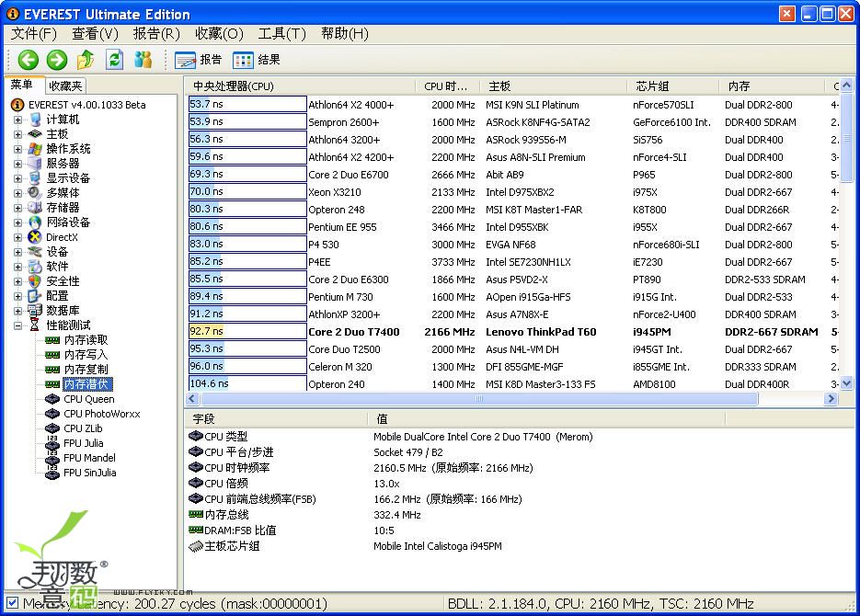860x616 pixels.
Task: Select the Core 2 Duo T7400 row
Action: 514,332
